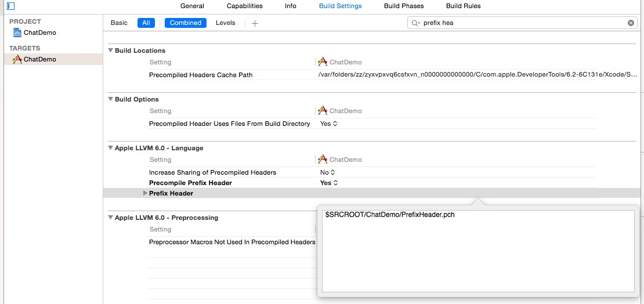The height and width of the screenshot is (304, 644).
Task: Show Basic build settings filter
Action: click(119, 23)
